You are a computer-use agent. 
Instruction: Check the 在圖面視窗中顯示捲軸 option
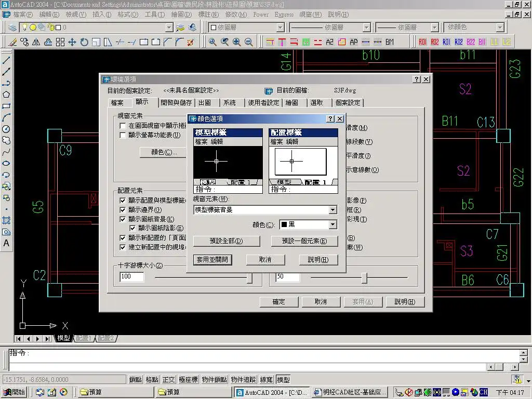[x=123, y=126]
